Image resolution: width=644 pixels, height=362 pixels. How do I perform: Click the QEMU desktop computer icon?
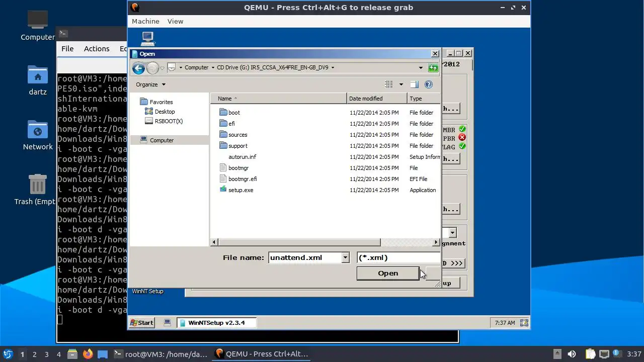147,38
